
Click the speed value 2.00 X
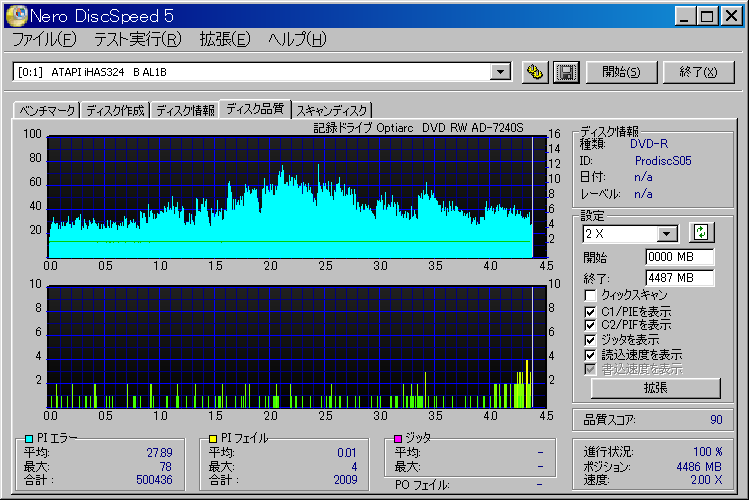(x=706, y=479)
